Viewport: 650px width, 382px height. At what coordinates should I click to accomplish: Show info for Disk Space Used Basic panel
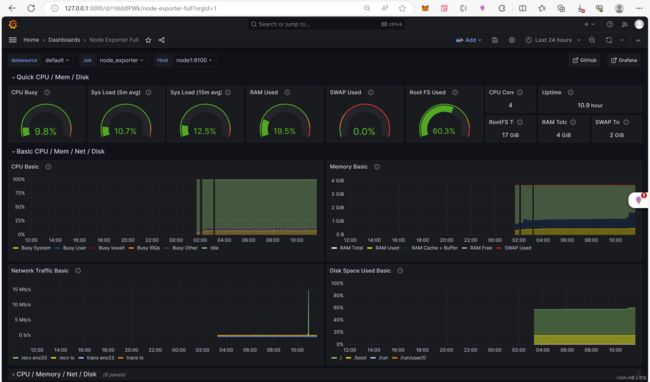pyautogui.click(x=400, y=271)
